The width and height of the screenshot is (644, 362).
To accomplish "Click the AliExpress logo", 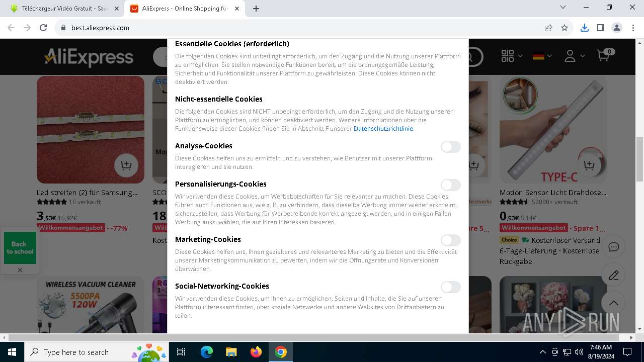I will pos(89,57).
